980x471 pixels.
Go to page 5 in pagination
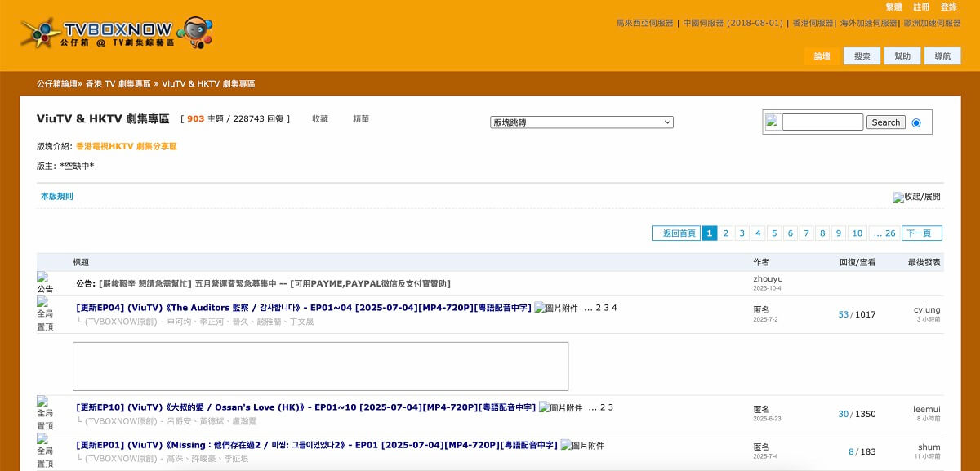pos(774,233)
